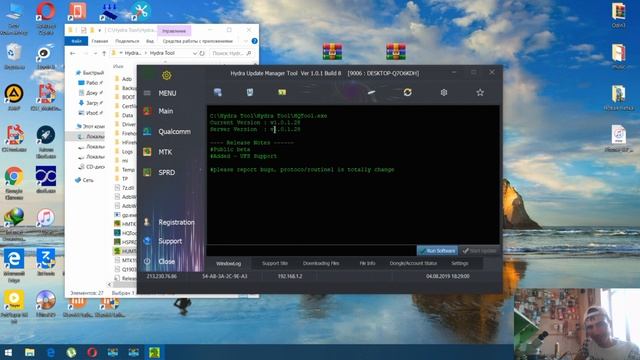
Task: Open File Explorer from taskbar
Action: pyautogui.click(x=29, y=352)
